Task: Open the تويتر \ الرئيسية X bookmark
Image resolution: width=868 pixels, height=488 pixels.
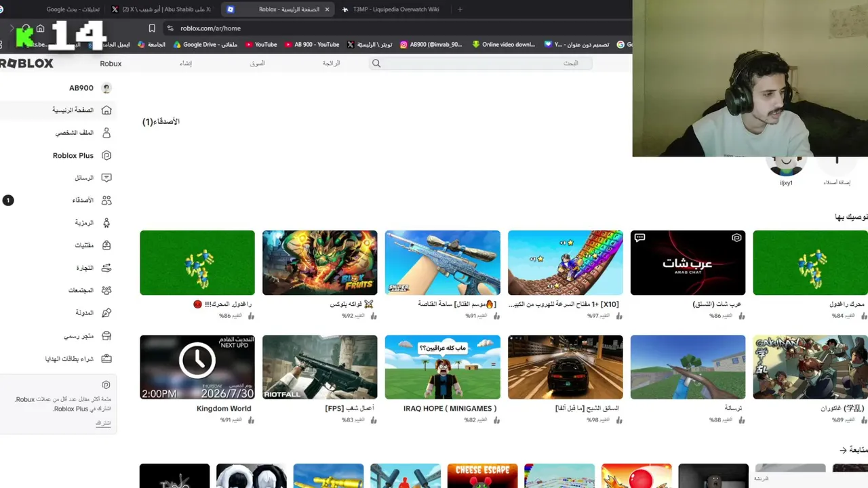Action: point(370,45)
